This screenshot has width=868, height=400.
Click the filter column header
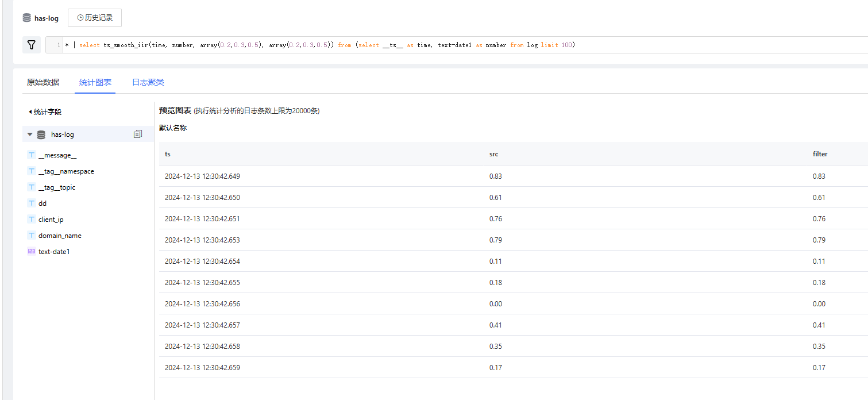pyautogui.click(x=820, y=154)
